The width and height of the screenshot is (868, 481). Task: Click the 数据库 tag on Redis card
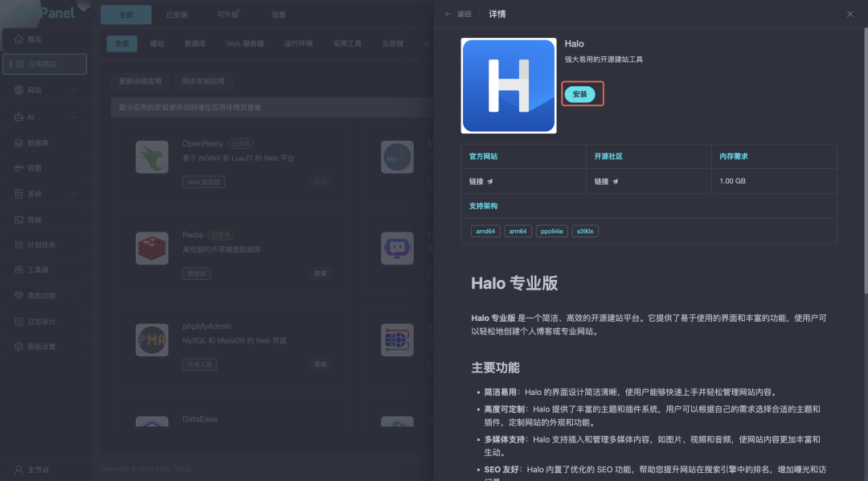tap(197, 273)
